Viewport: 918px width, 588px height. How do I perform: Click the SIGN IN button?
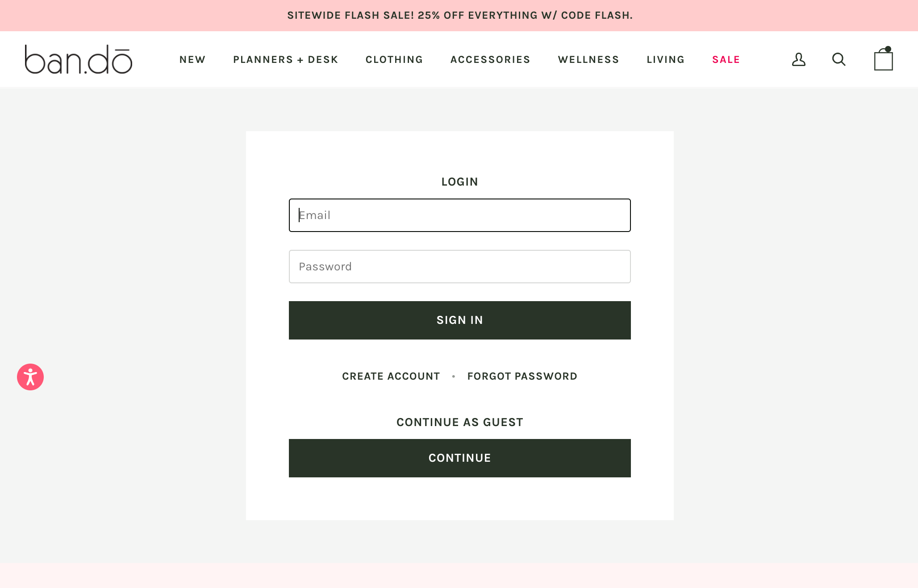pos(459,319)
